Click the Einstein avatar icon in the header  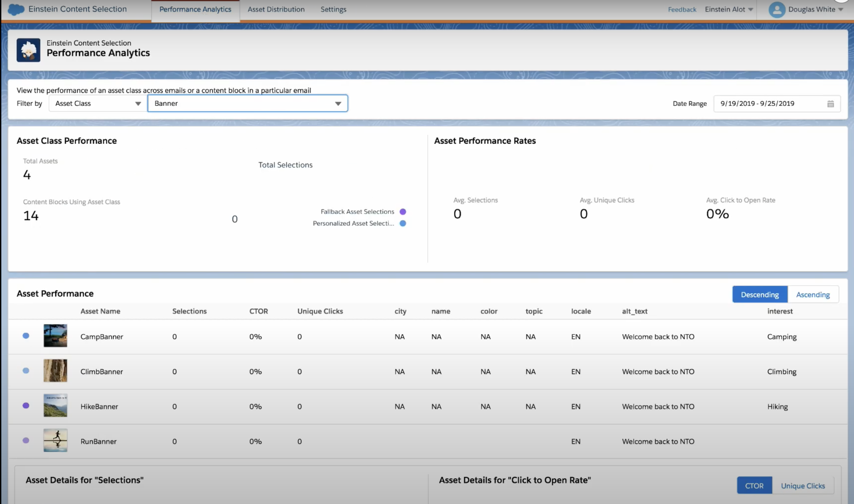click(28, 50)
